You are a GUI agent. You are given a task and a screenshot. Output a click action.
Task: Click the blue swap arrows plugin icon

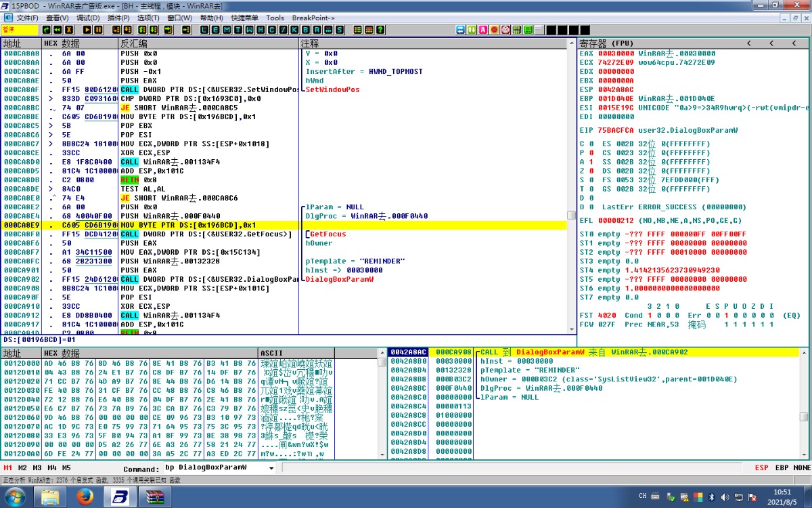pos(460,30)
